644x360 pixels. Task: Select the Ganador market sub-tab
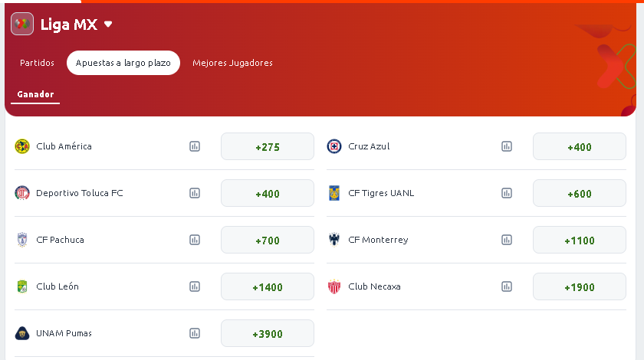[35, 94]
